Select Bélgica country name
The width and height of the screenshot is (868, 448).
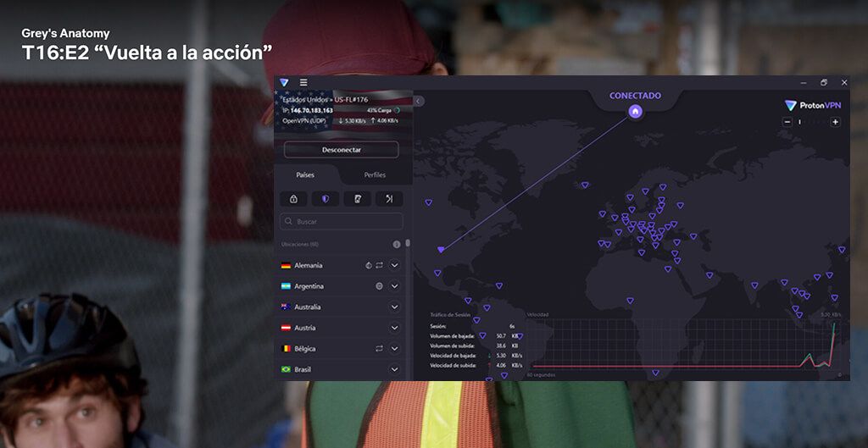click(305, 349)
